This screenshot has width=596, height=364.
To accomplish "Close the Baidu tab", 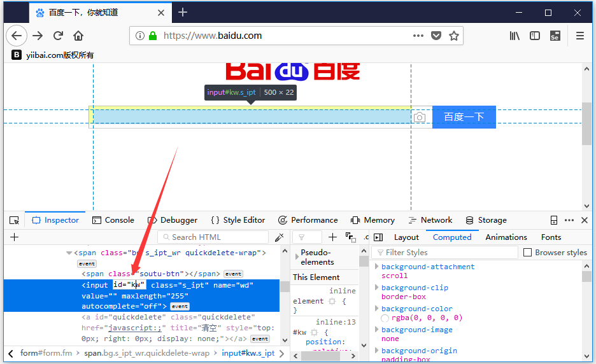I will 161,13.
